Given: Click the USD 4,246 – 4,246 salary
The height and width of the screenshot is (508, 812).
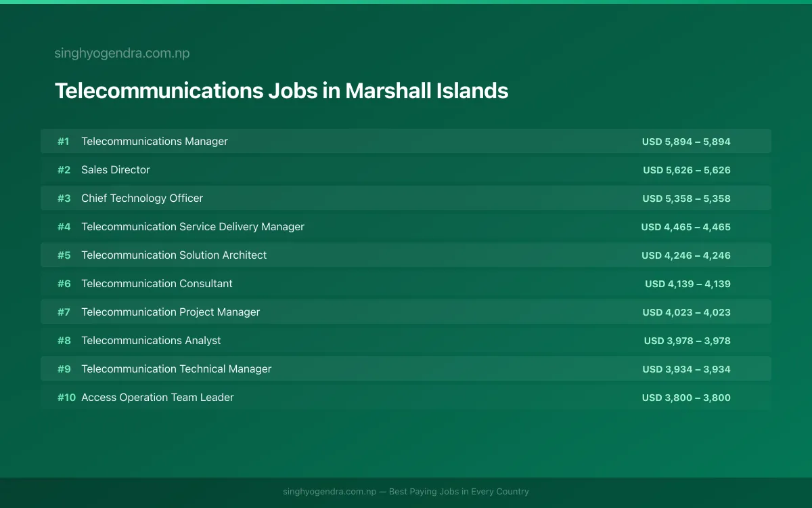Looking at the screenshot, I should point(686,255).
